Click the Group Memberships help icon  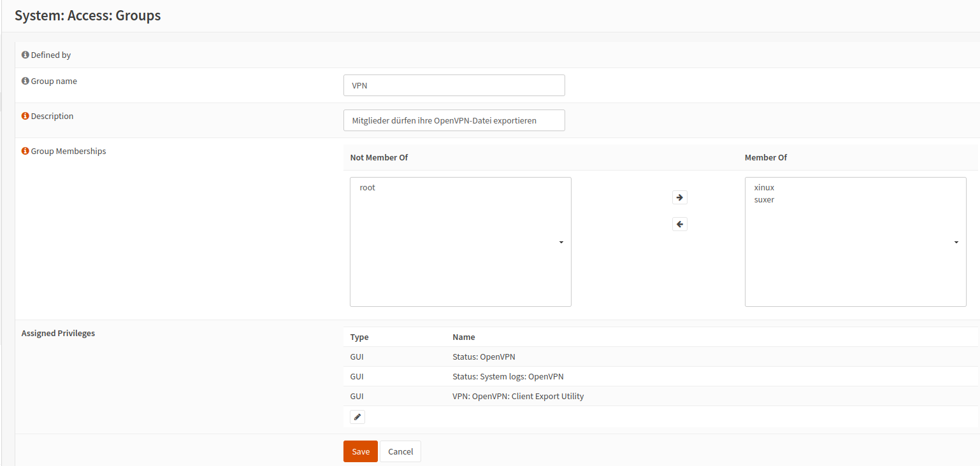pyautogui.click(x=25, y=152)
